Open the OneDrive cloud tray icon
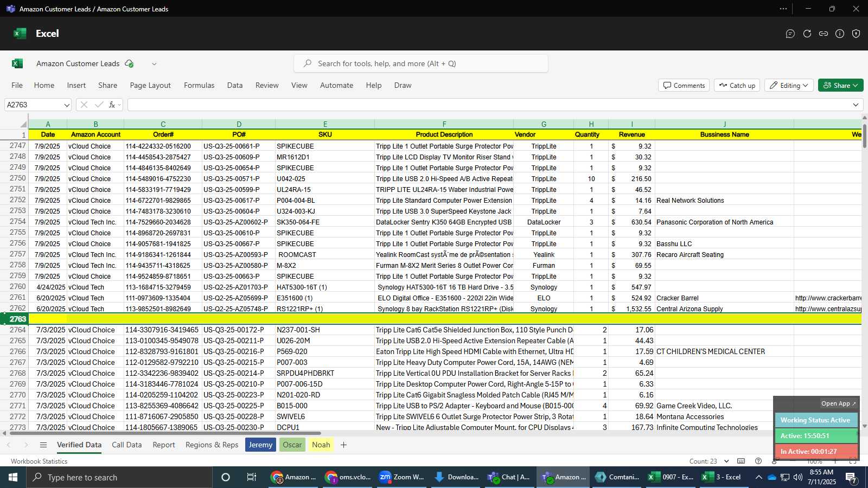 click(x=771, y=477)
